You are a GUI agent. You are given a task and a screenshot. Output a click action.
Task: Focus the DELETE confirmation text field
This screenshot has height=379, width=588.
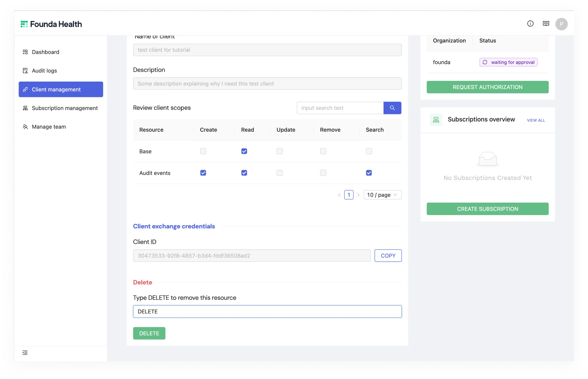coord(267,311)
